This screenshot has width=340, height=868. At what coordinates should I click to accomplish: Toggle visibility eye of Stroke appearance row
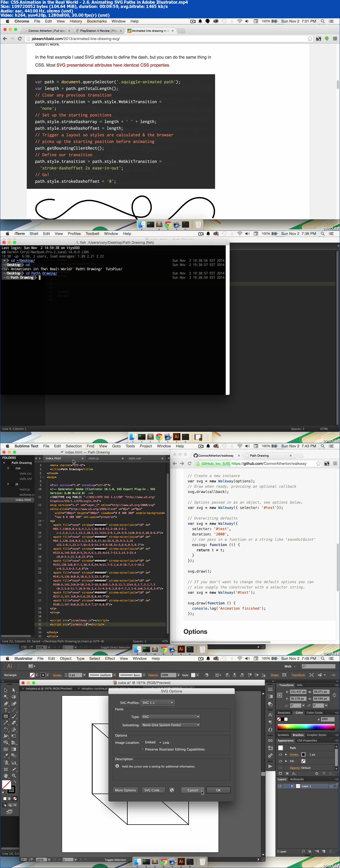[280, 754]
